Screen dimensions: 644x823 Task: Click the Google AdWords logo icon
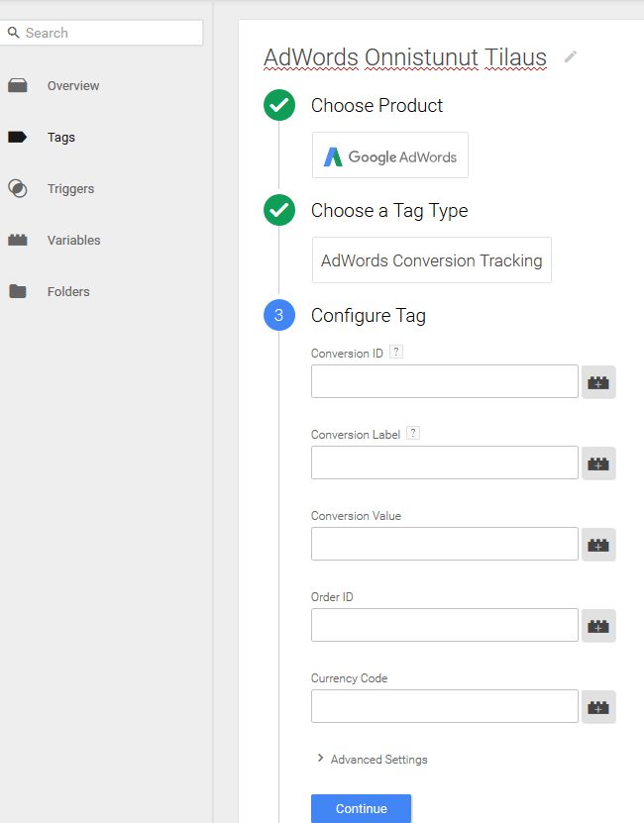(x=333, y=156)
